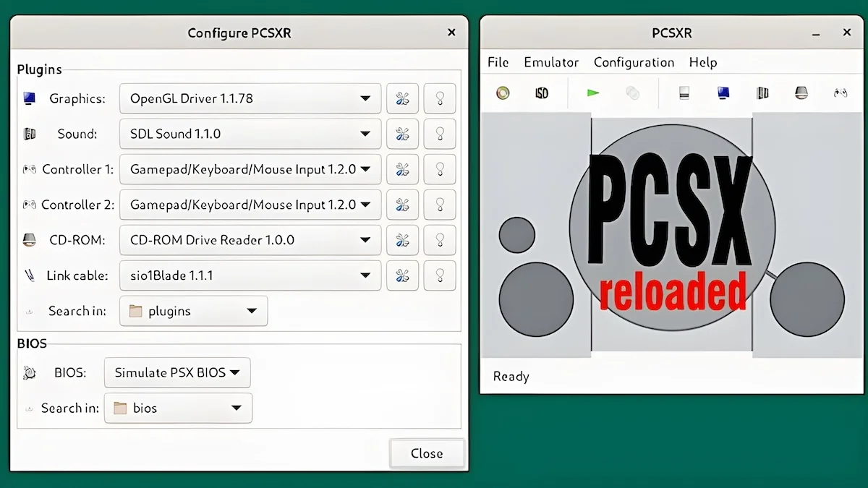Open the plugins folder search dropdown
The width and height of the screenshot is (868, 488).
(194, 311)
